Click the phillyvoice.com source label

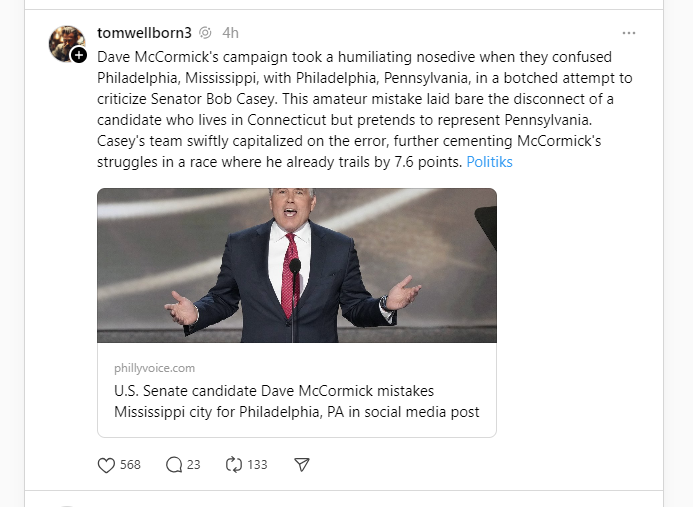154,368
